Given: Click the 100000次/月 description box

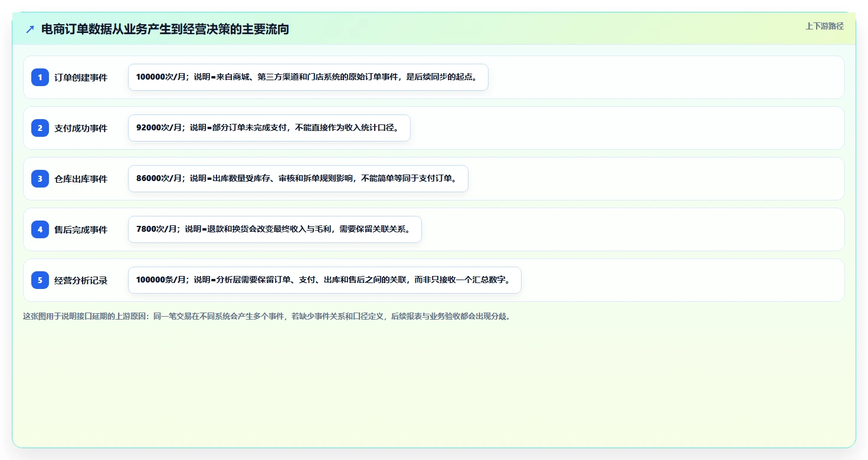Looking at the screenshot, I should (308, 77).
